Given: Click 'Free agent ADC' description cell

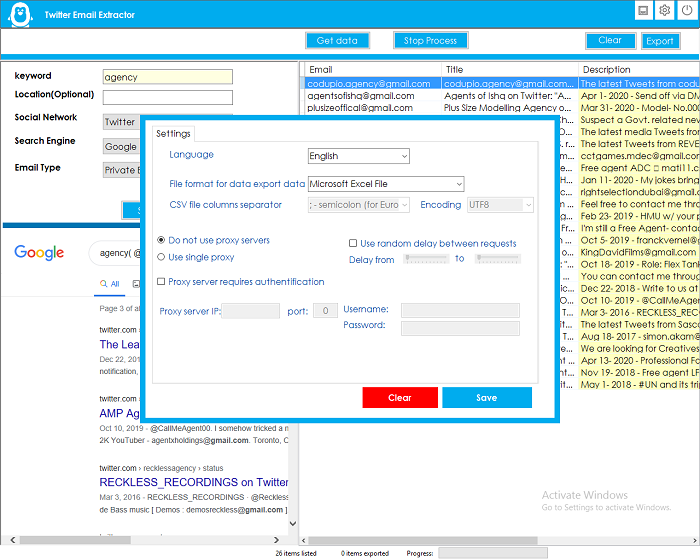Looking at the screenshot, I should 639,168.
